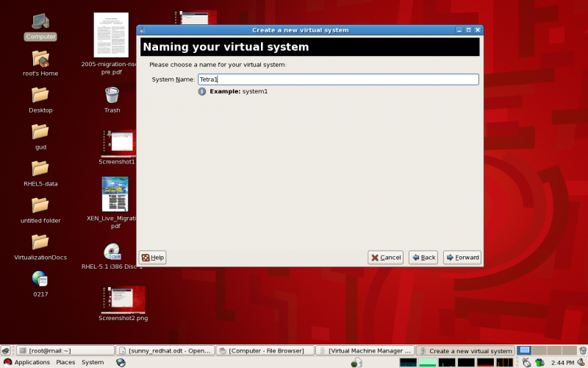Select the RHEL5-data folder
The height and width of the screenshot is (368, 588).
click(x=40, y=169)
